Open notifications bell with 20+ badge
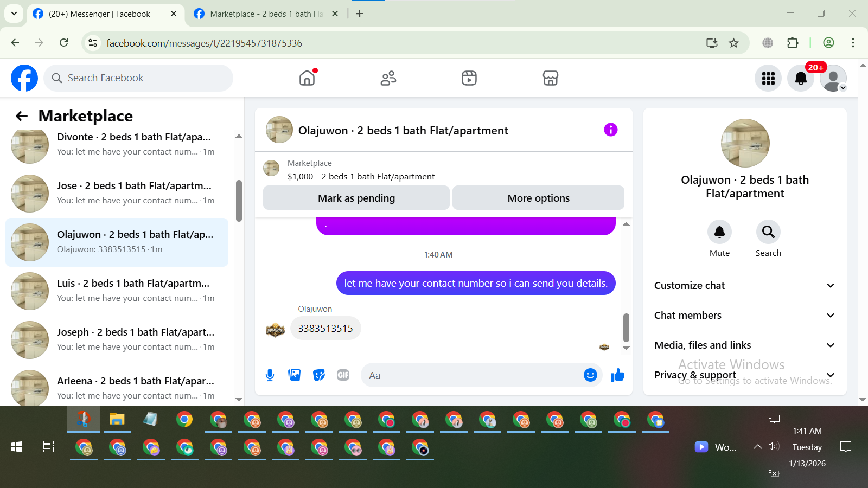This screenshot has width=868, height=488. pyautogui.click(x=801, y=78)
